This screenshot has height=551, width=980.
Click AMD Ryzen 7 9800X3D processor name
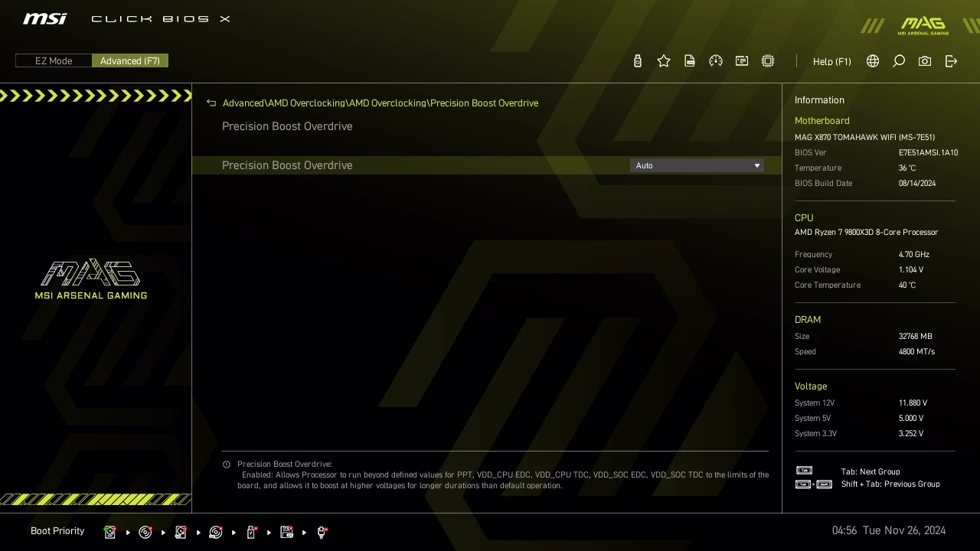[x=866, y=233]
